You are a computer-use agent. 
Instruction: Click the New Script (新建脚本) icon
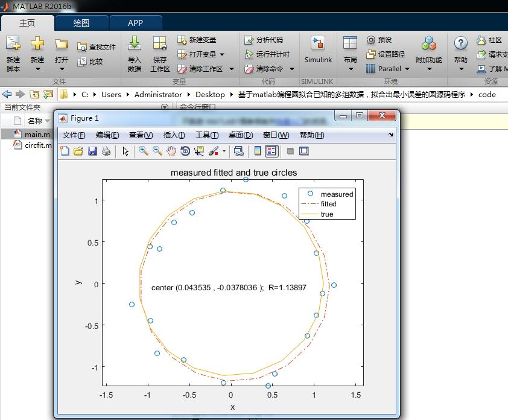click(13, 43)
